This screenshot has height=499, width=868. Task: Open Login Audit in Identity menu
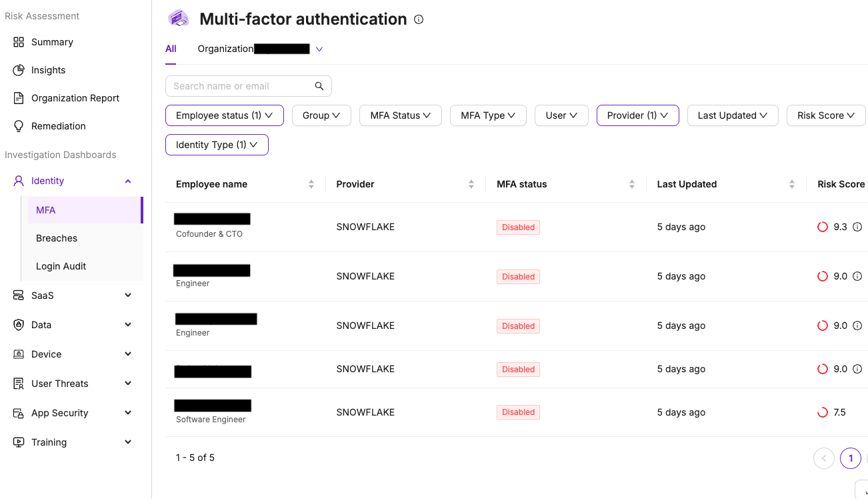(61, 266)
